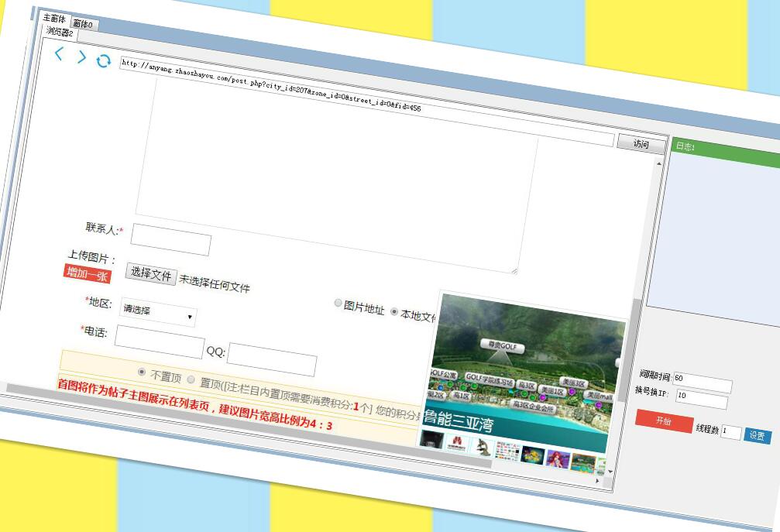Screen dimensions: 780x532
Task: Go forward with the right arrow icon
Action: pyautogui.click(x=81, y=57)
